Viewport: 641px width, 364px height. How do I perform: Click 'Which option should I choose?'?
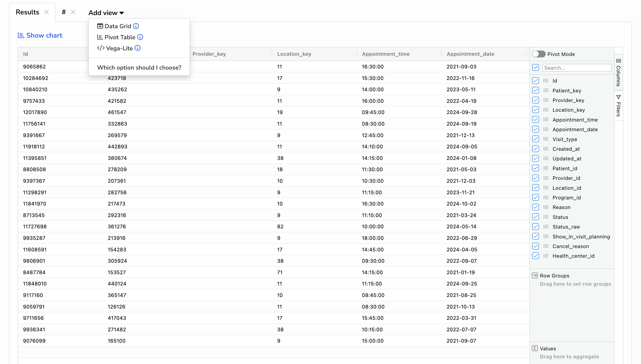point(139,67)
